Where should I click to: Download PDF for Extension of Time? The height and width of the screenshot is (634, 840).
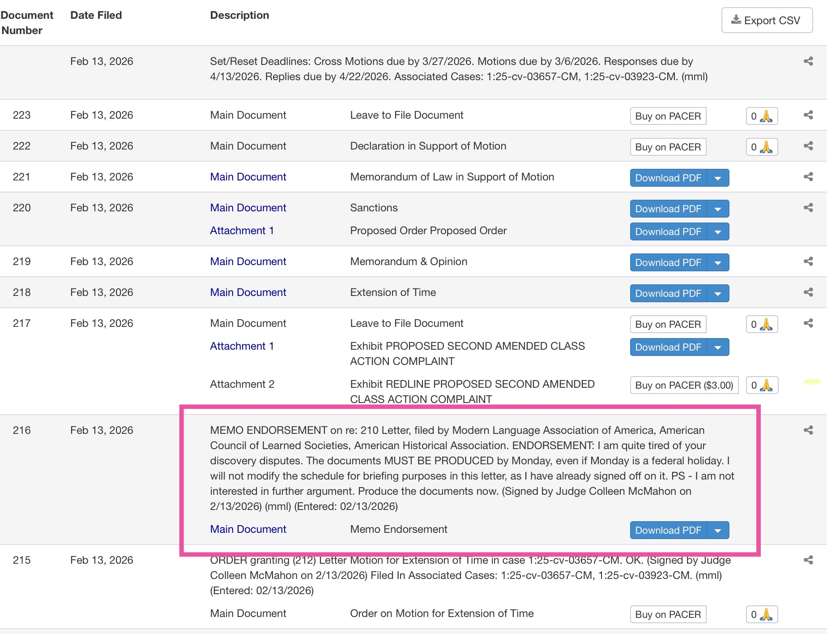click(x=668, y=293)
